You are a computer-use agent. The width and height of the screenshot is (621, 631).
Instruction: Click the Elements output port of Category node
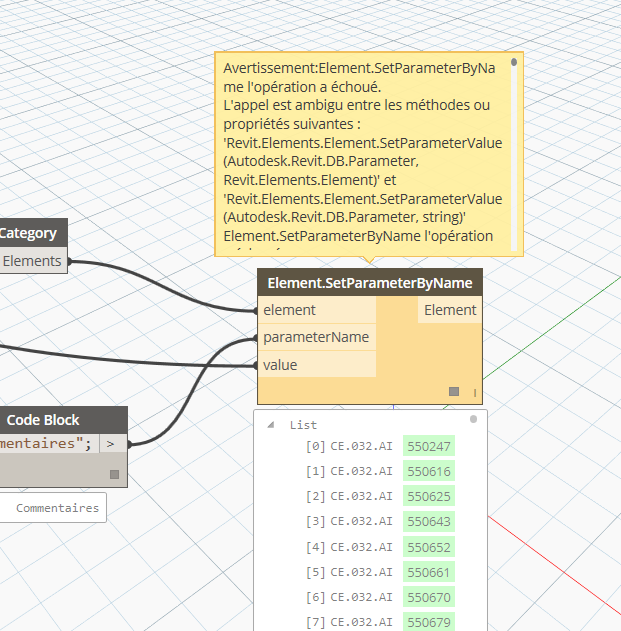[33, 261]
